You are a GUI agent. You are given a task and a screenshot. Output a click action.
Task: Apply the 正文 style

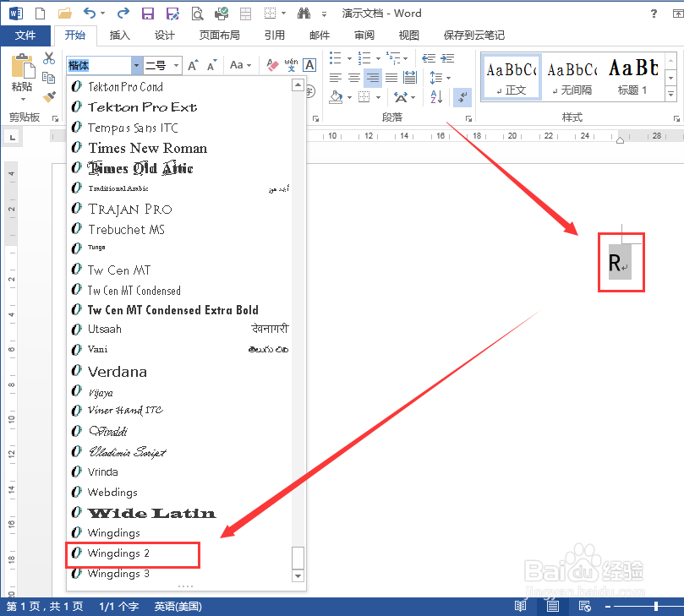[x=512, y=78]
